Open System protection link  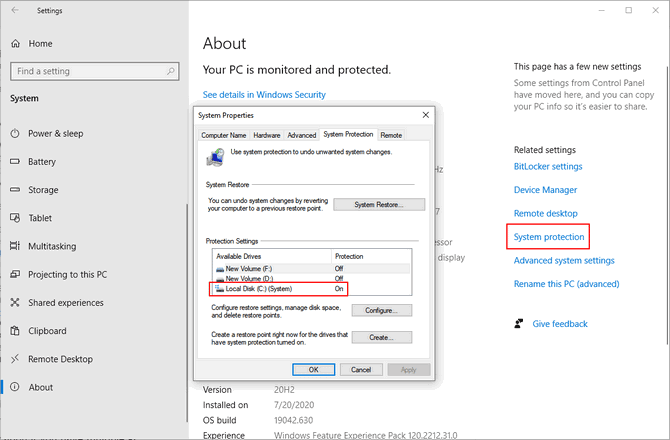549,237
